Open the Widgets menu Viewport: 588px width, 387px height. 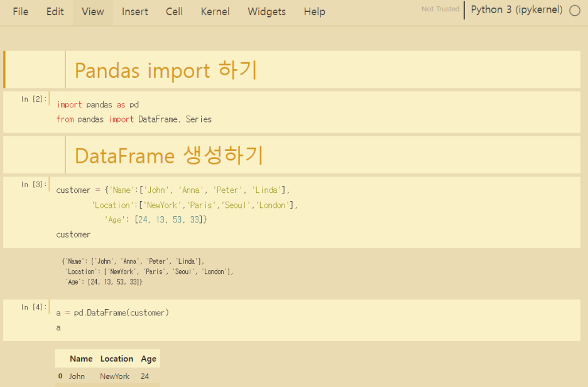tap(266, 12)
